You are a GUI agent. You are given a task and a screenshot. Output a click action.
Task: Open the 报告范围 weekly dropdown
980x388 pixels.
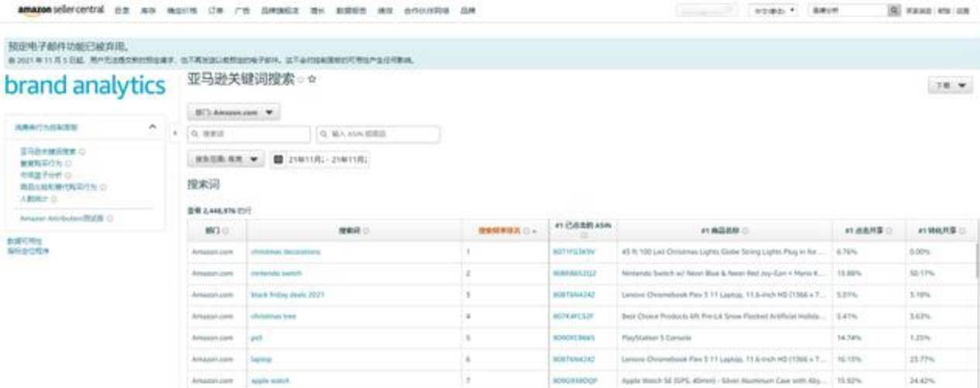226,159
